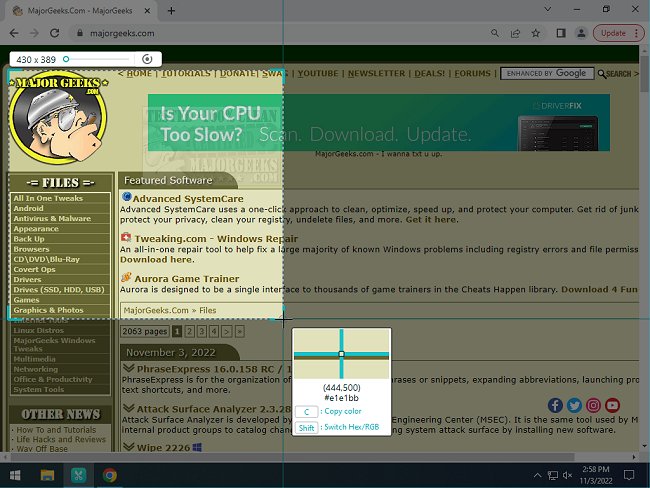Click the zoom magnifier icon in address bar
Image resolution: width=650 pixels, height=488 pixels.
click(x=495, y=33)
